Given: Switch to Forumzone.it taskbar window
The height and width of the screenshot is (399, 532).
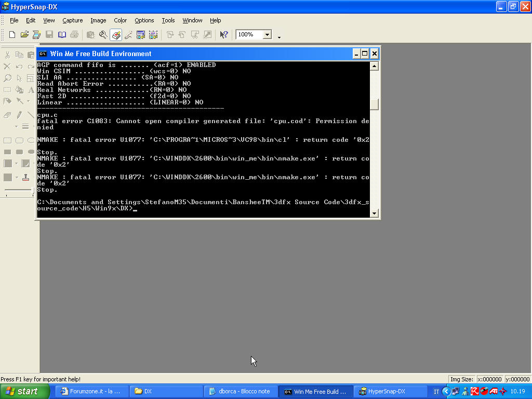Looking at the screenshot, I should (x=91, y=392).
